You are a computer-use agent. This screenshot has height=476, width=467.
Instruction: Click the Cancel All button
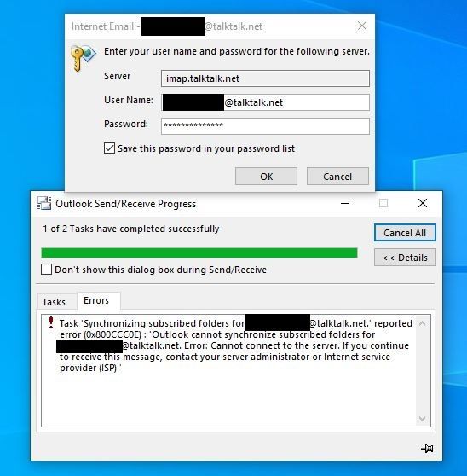pos(405,233)
